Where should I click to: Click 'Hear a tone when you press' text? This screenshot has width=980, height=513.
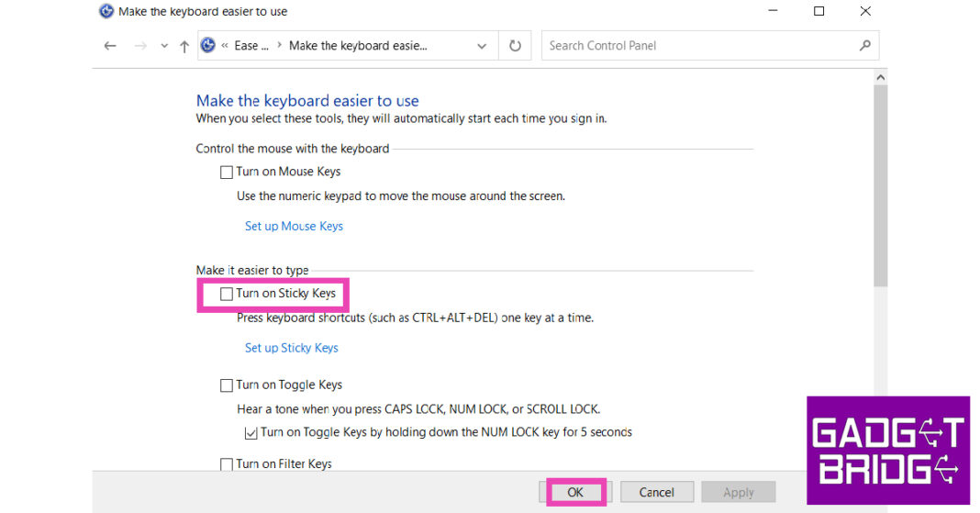click(418, 409)
